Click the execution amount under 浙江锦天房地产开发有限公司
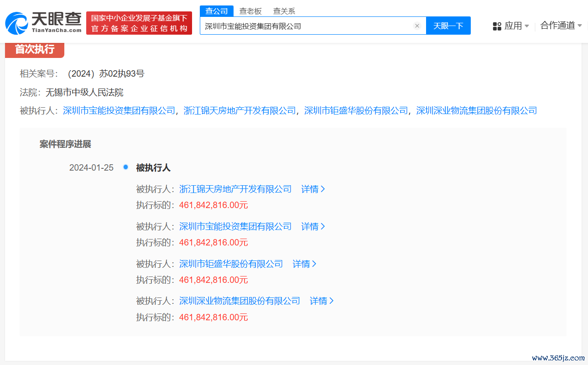 pos(213,205)
